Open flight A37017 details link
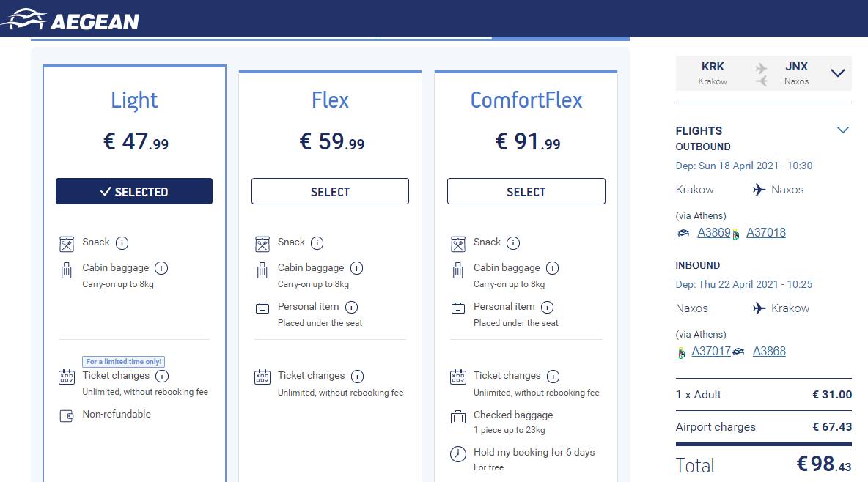Screen dimensions: 868x482 coord(711,352)
